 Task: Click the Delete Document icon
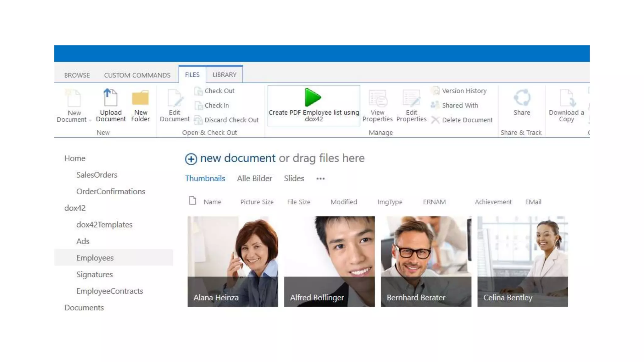click(435, 120)
